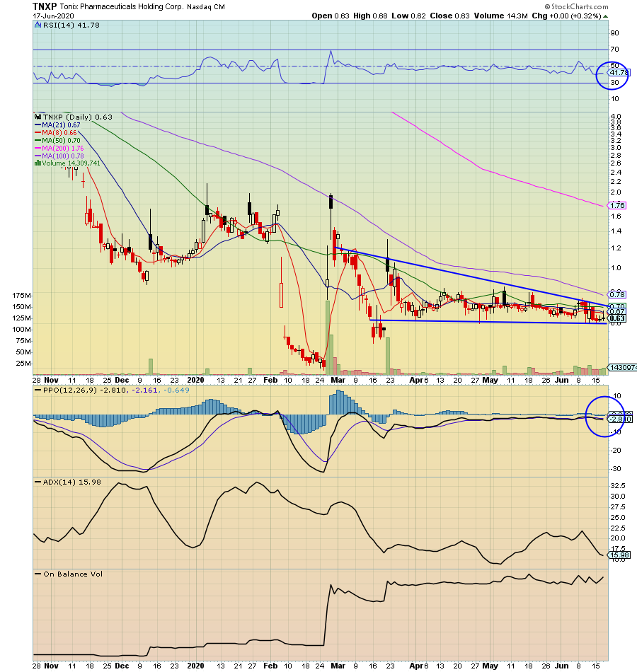Click the purple -2.161 PPO signal value
Screen dimensions: 637x672
[x=146, y=390]
